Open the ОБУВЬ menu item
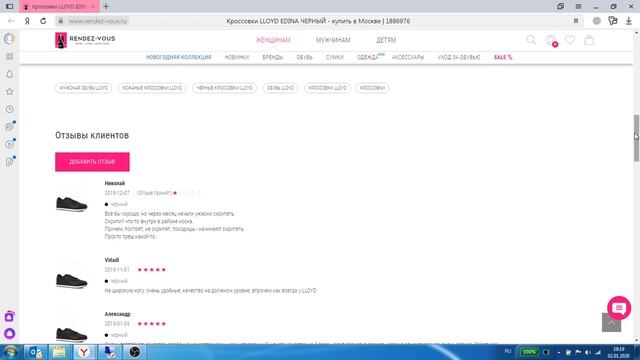The height and width of the screenshot is (360, 640). point(304,57)
